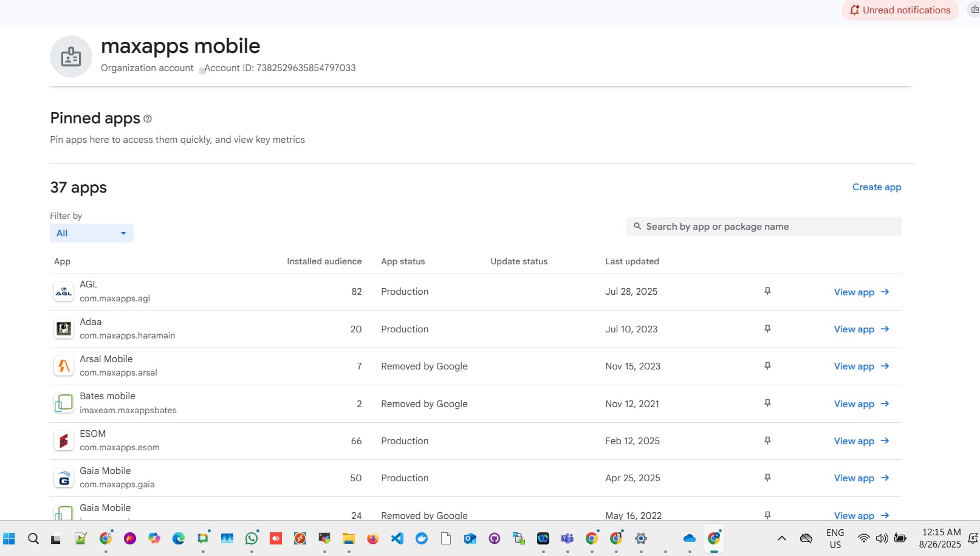Open Firefox from the taskbar

click(372, 538)
